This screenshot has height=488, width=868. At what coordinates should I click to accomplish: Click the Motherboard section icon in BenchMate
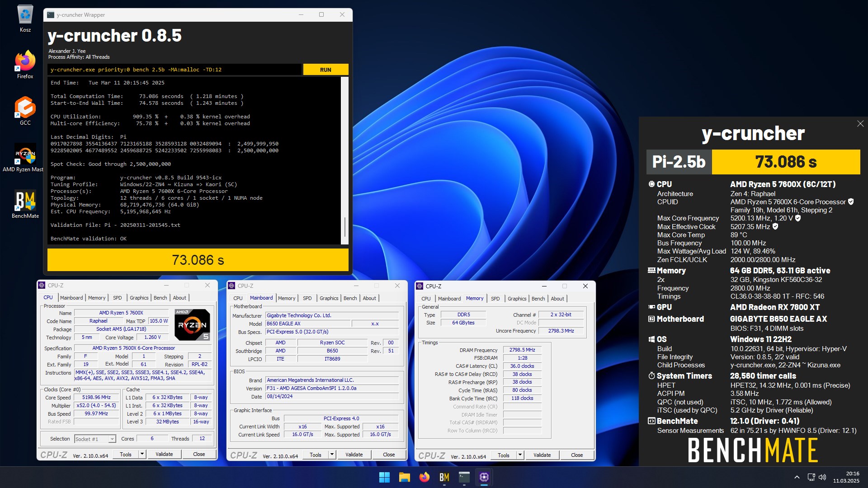(x=651, y=319)
